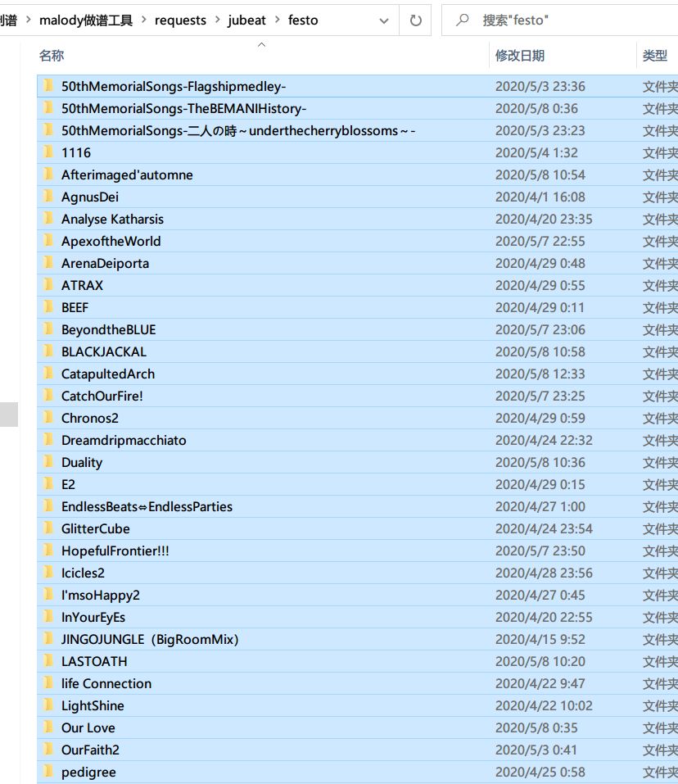Click the date 2020/5/8 12:33

click(540, 374)
